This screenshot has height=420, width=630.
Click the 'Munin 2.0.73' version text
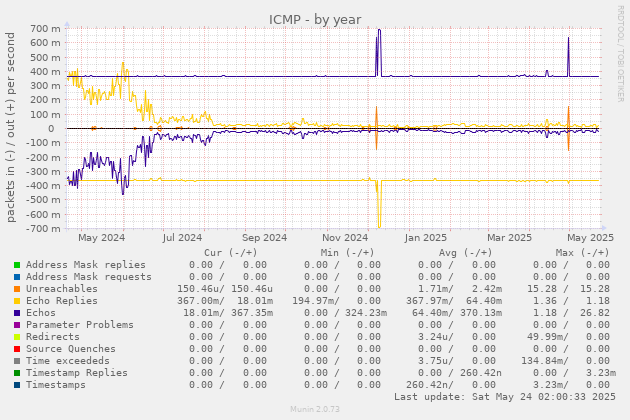(315, 409)
